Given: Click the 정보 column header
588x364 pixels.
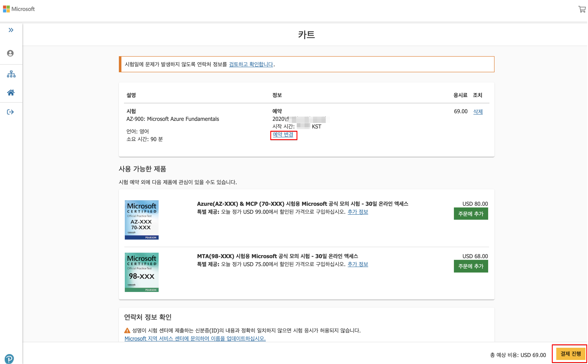Looking at the screenshot, I should coord(277,95).
